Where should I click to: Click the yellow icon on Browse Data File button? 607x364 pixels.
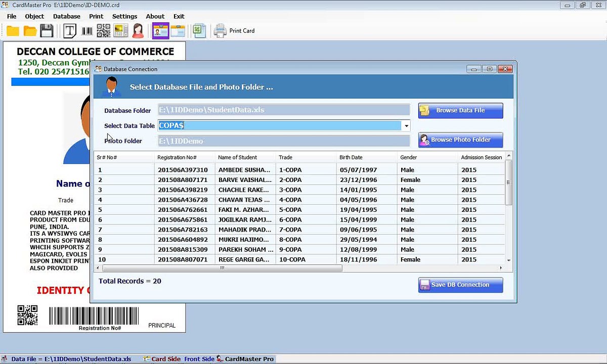425,110
